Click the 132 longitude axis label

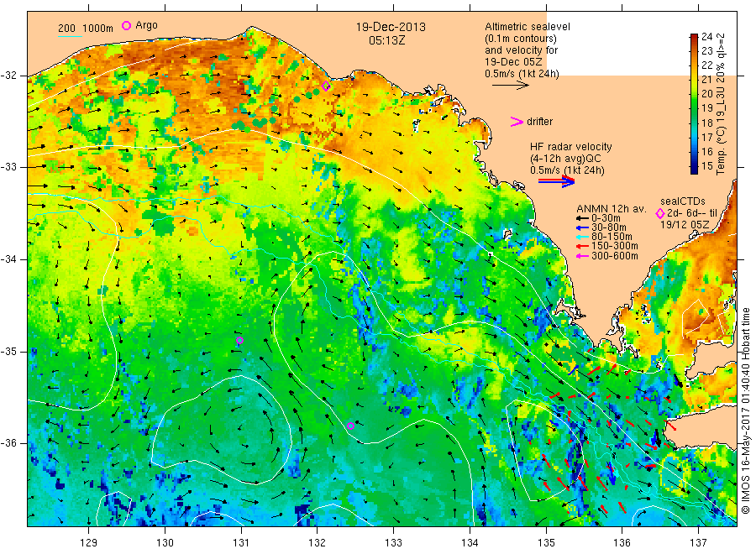coord(318,543)
